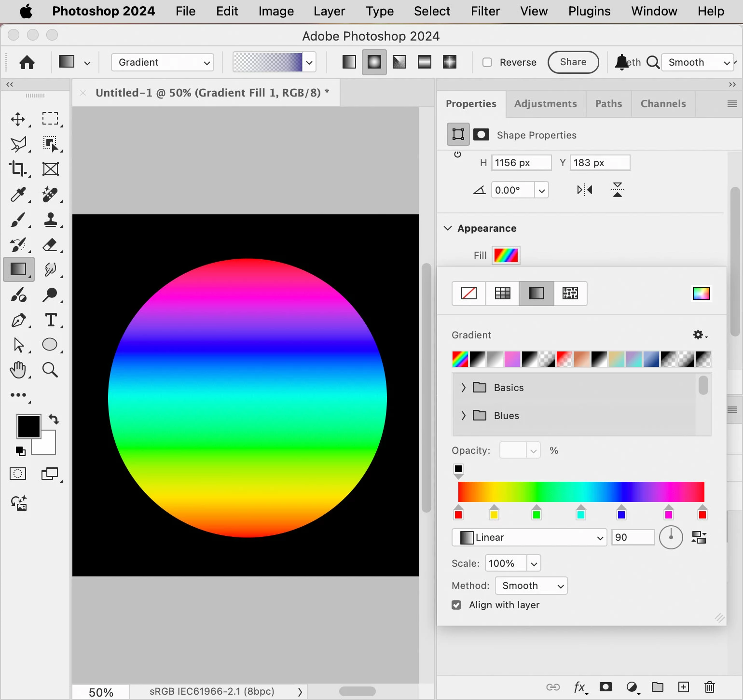
Task: Select the Crop tool in toolbar
Action: pyautogui.click(x=18, y=168)
